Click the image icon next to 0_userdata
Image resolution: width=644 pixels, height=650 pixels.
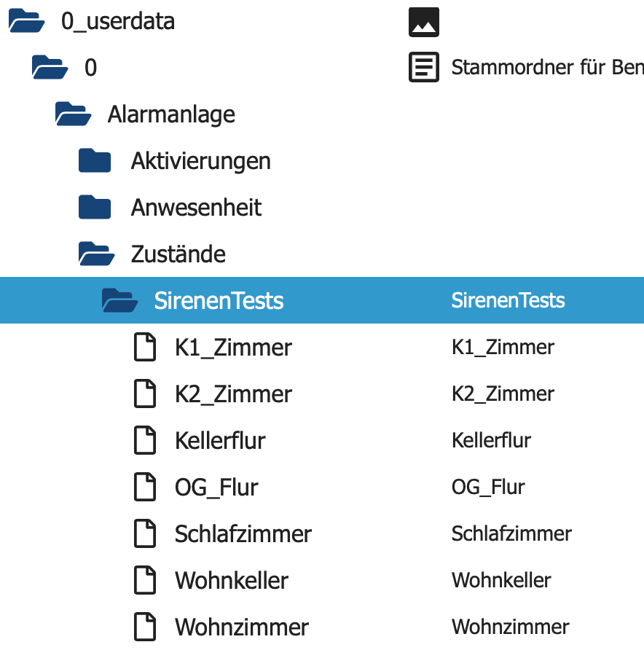click(423, 22)
